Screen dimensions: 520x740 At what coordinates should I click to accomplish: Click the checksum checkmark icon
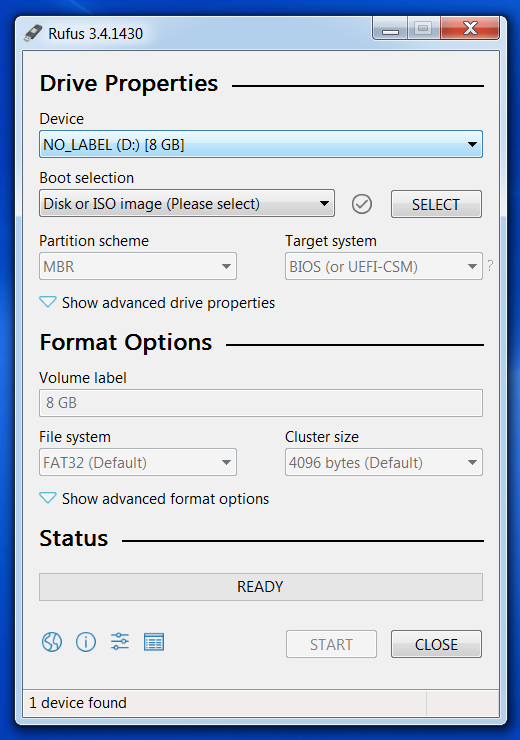coord(362,204)
